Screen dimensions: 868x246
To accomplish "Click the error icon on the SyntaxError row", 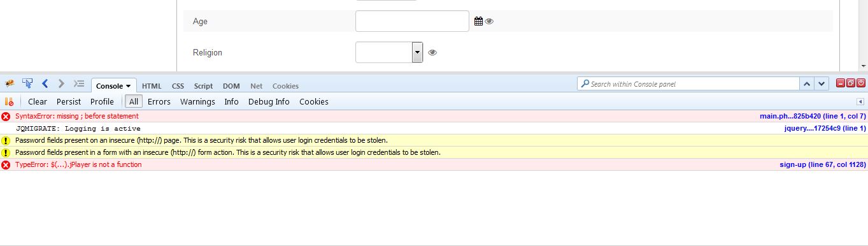I will [x=6, y=117].
